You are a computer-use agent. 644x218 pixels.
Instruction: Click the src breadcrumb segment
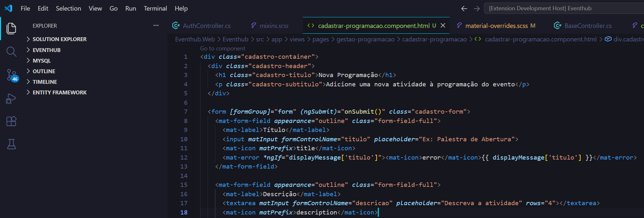(260, 39)
